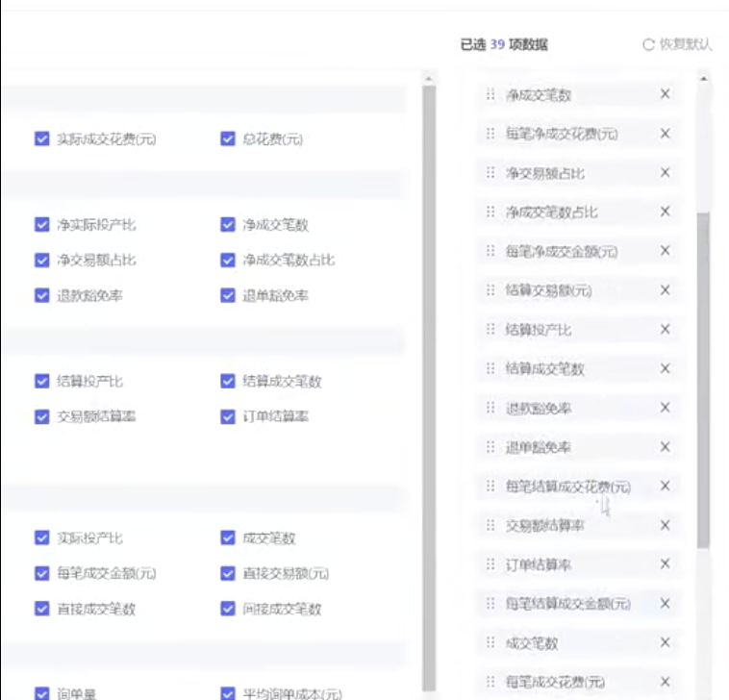The image size is (729, 700).
Task: Click drag handle beside 每笔结算成交花费(元)
Action: coord(490,487)
